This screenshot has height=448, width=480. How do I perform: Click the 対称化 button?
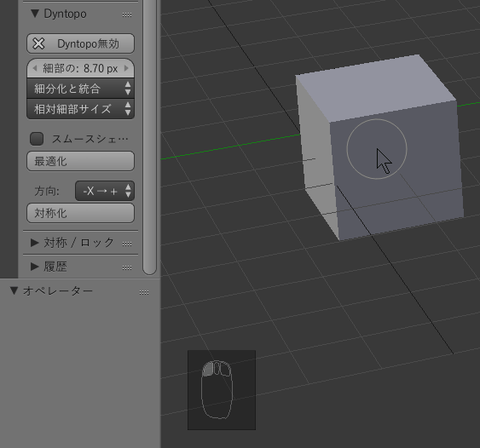80,213
